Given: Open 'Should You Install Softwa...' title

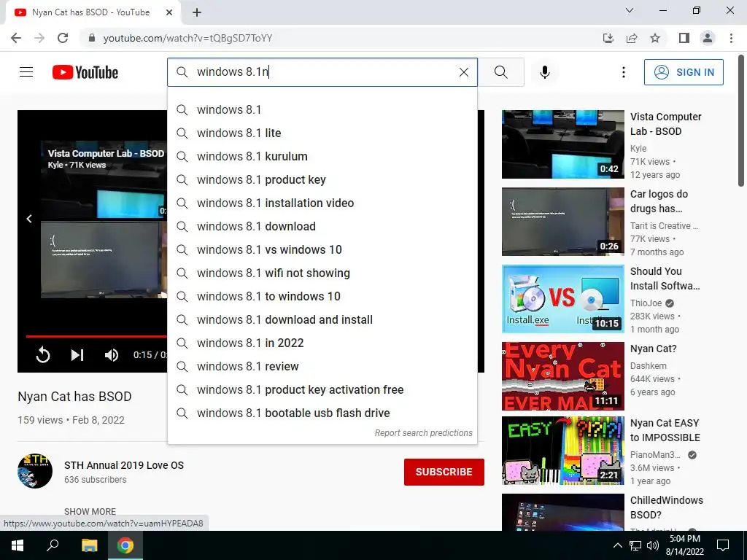Looking at the screenshot, I should coord(665,279).
